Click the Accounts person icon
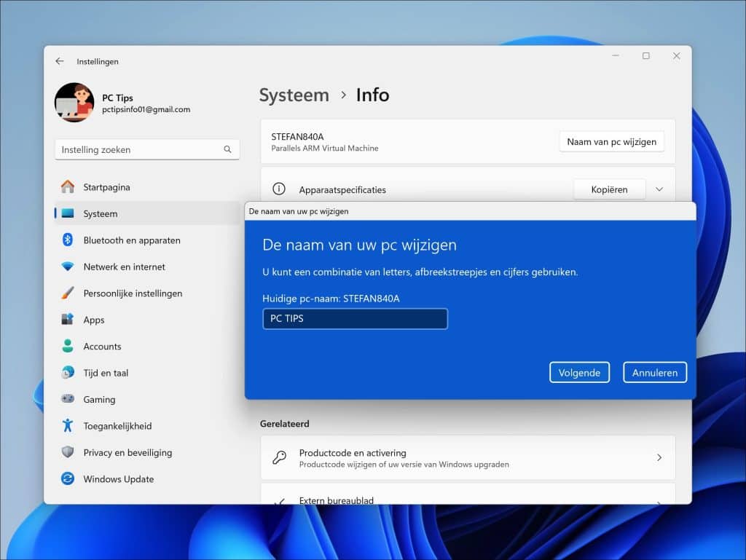This screenshot has height=560, width=746. point(68,346)
